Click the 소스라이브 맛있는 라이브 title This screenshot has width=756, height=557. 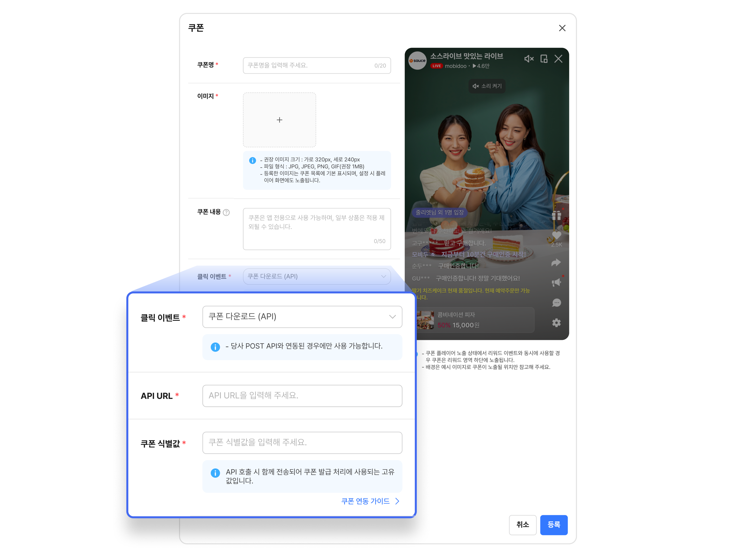click(466, 56)
